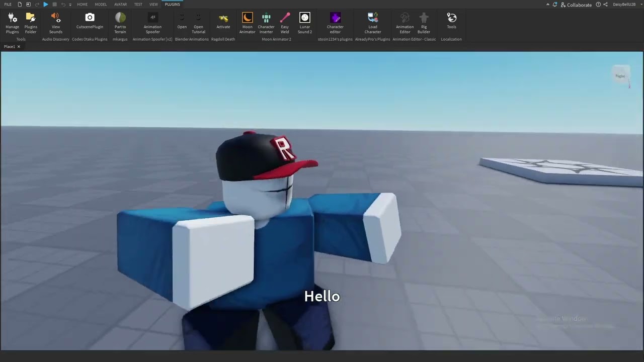644x362 pixels.
Task: Open Blender Animations Open Tutorial
Action: tap(198, 23)
